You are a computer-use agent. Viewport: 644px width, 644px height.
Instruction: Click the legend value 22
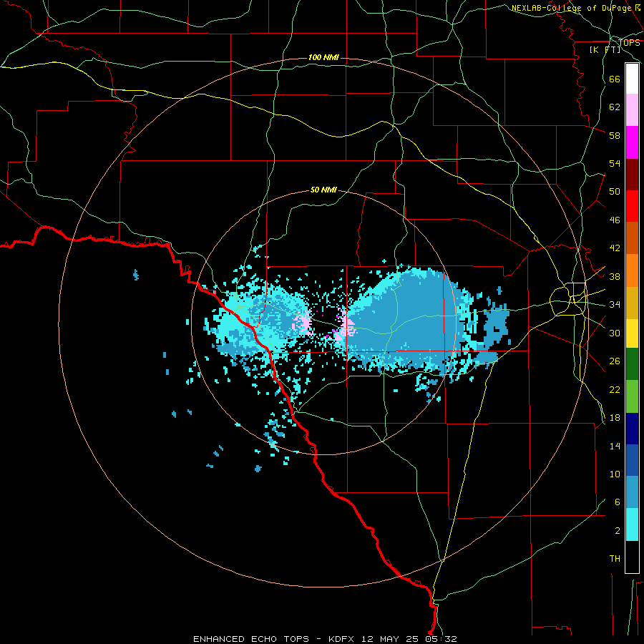(615, 389)
